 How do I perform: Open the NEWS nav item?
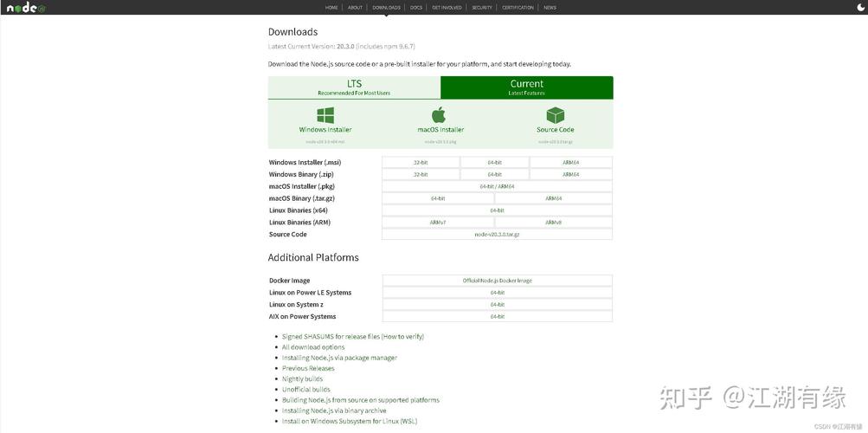pos(550,8)
